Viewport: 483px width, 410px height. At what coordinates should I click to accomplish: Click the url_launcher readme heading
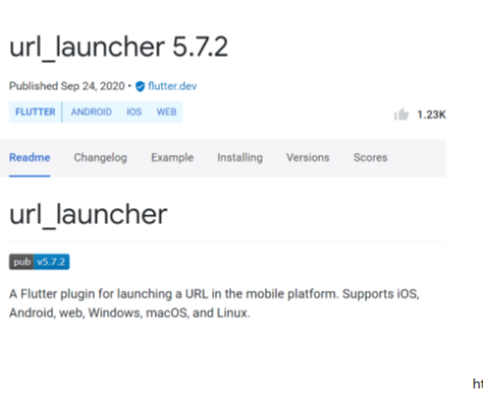[88, 215]
